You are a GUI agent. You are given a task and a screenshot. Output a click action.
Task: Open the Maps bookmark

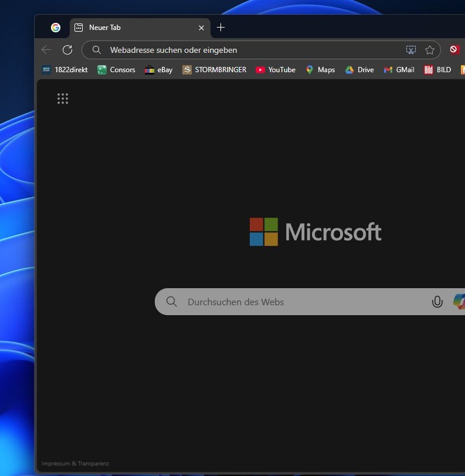320,70
